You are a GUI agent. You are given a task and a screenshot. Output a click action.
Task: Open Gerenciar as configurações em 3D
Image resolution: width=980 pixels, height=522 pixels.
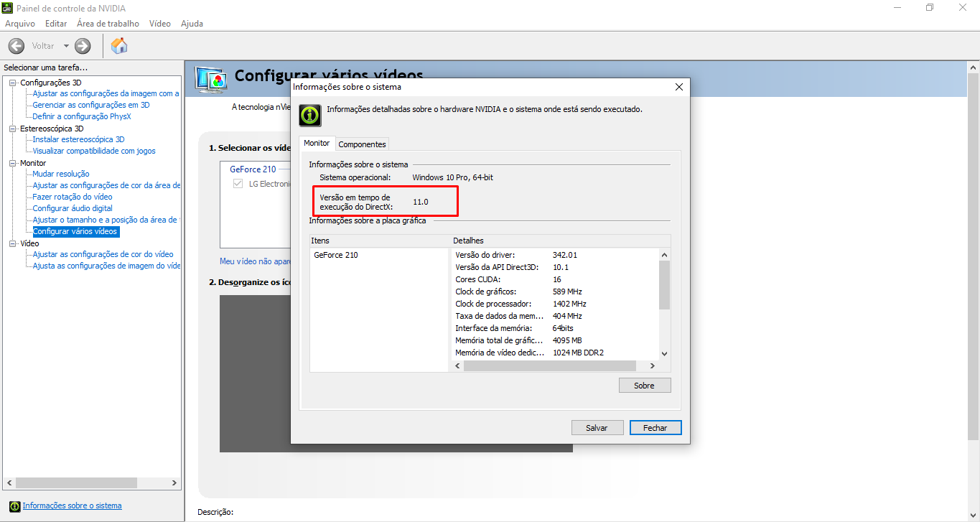pos(91,105)
